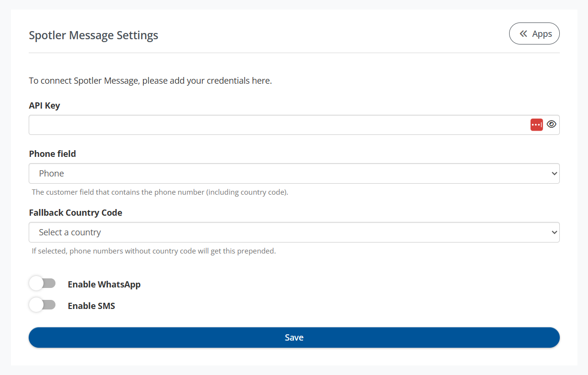The height and width of the screenshot is (375, 588).
Task: Click the 'Enable SMS' label
Action: tap(91, 306)
